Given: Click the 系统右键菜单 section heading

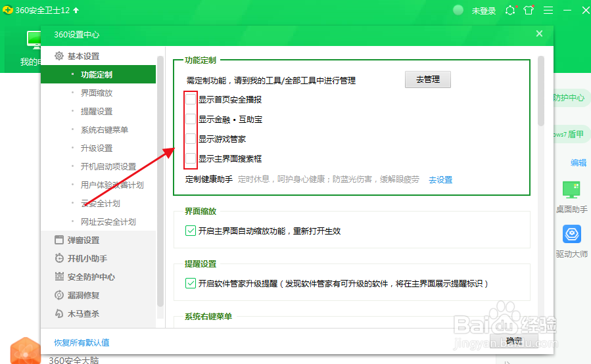Looking at the screenshot, I should coord(208,317).
